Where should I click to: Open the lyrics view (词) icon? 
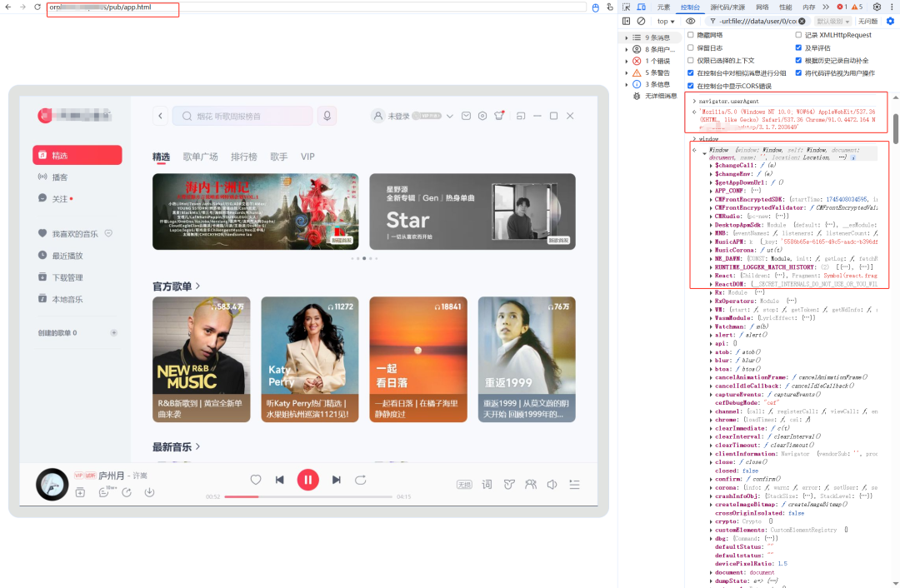coord(487,485)
